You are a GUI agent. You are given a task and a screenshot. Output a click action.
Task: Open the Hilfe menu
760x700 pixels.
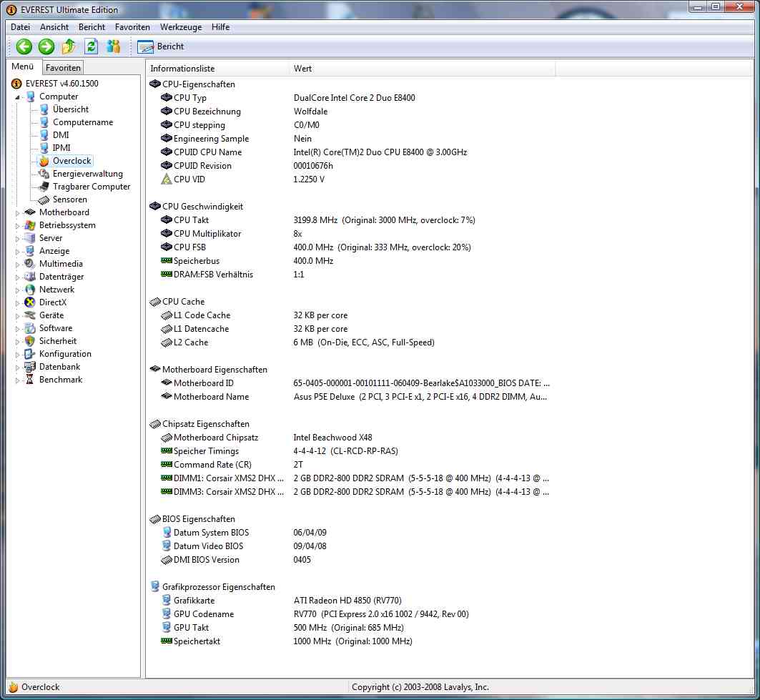[x=220, y=27]
